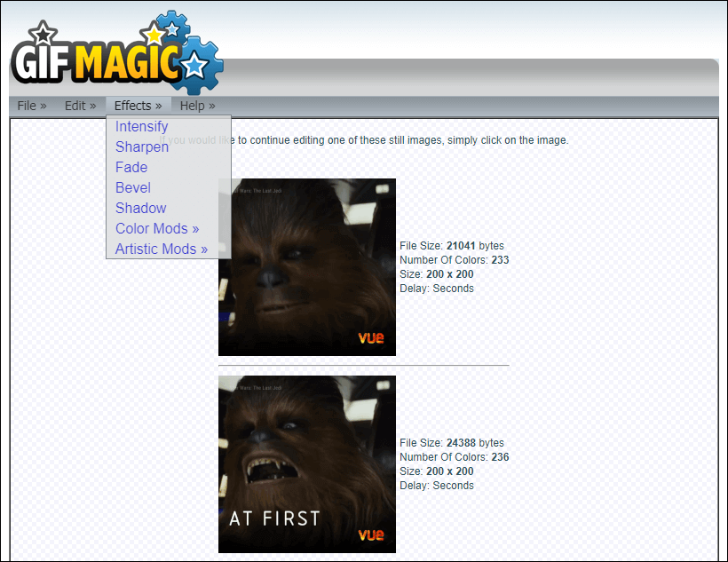Choose Intensify from Effects menu
Screen dimensions: 728x562
(142, 126)
